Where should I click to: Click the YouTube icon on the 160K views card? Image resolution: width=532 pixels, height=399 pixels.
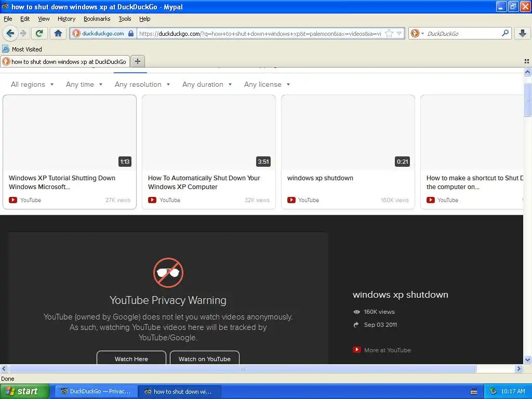click(291, 200)
